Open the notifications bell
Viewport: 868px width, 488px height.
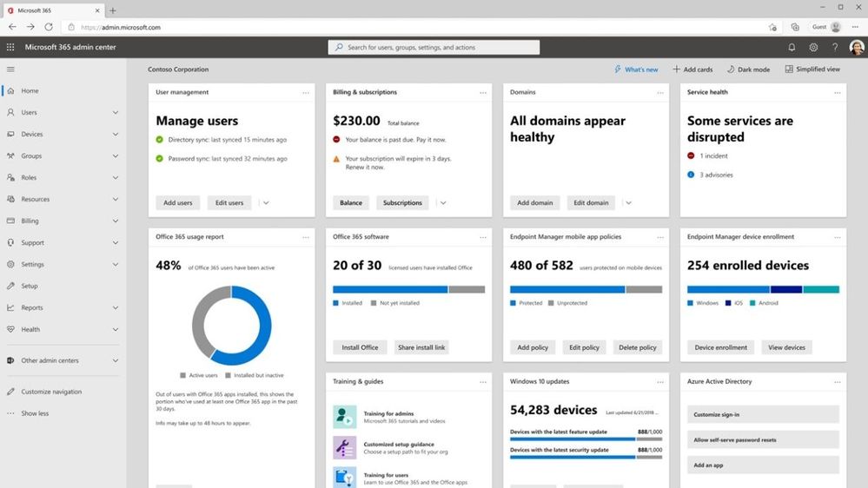click(792, 47)
